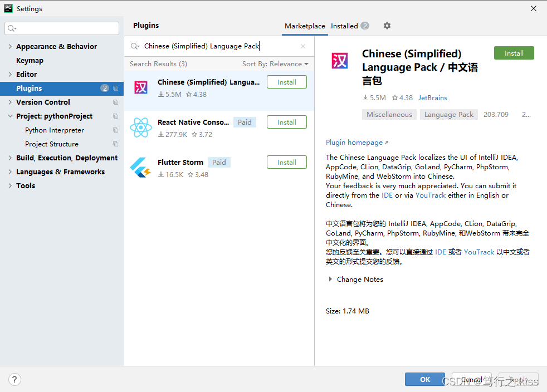Expand the Editor settings section
547x392 pixels.
[x=10, y=74]
